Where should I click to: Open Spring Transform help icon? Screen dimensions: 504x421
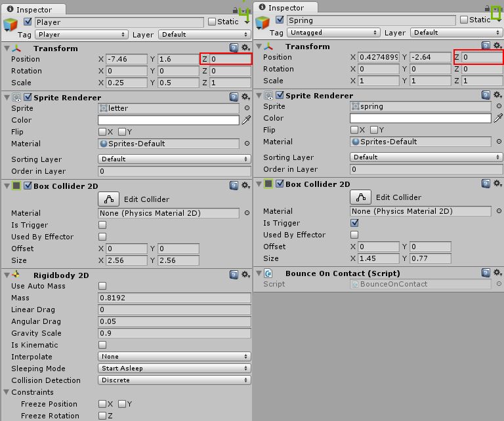(x=486, y=46)
